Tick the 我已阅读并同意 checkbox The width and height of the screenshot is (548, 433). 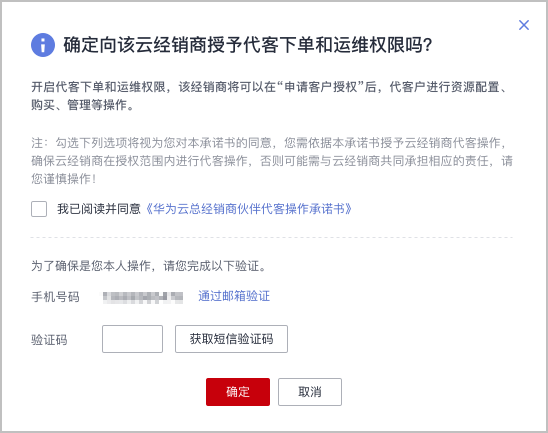(x=39, y=209)
